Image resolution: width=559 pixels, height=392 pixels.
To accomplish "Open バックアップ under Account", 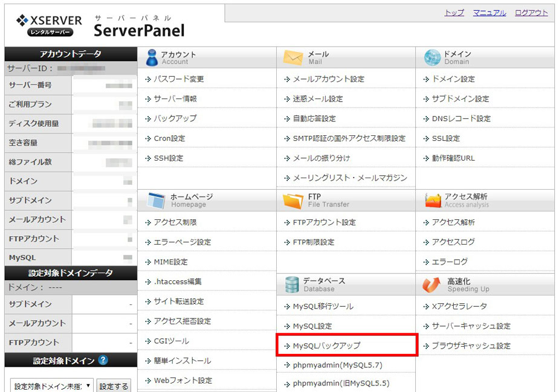I will coord(175,118).
